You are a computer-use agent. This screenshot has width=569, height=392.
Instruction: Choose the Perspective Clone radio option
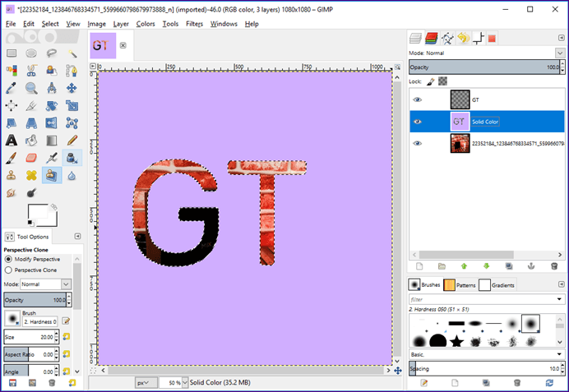8,270
